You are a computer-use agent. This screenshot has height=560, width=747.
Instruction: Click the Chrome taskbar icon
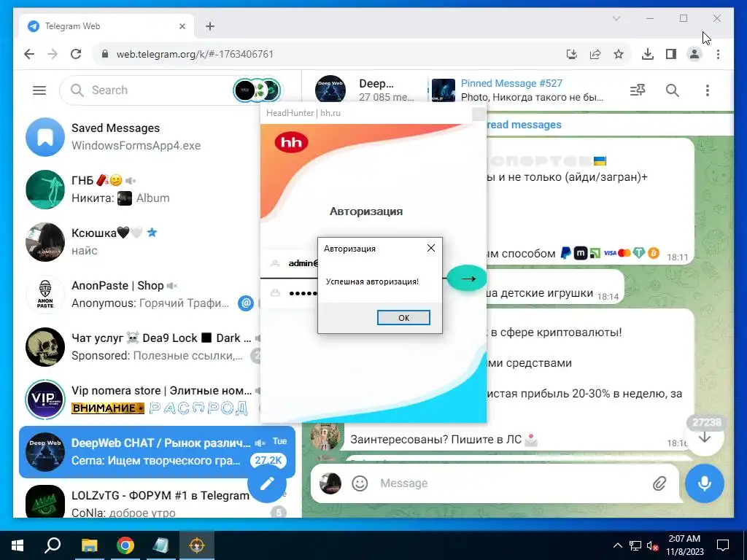(125, 545)
